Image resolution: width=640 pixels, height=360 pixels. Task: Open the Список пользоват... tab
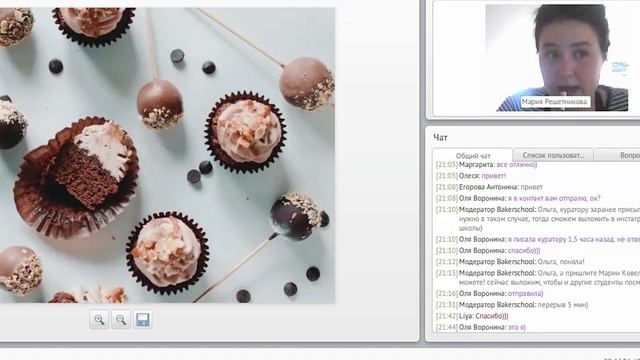[x=553, y=155]
